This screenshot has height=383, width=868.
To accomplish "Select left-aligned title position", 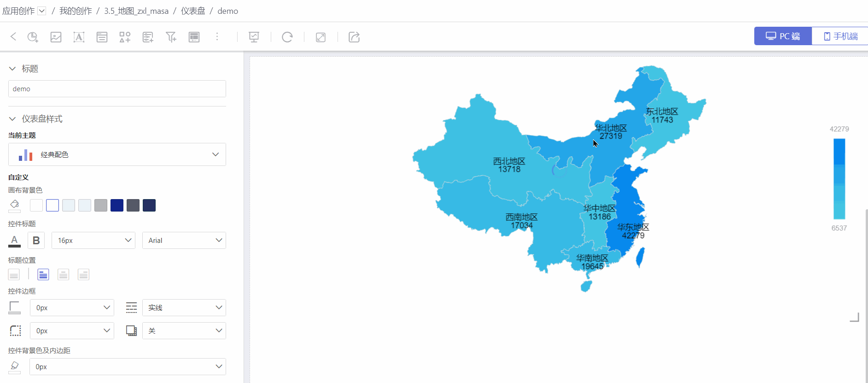I will [43, 275].
